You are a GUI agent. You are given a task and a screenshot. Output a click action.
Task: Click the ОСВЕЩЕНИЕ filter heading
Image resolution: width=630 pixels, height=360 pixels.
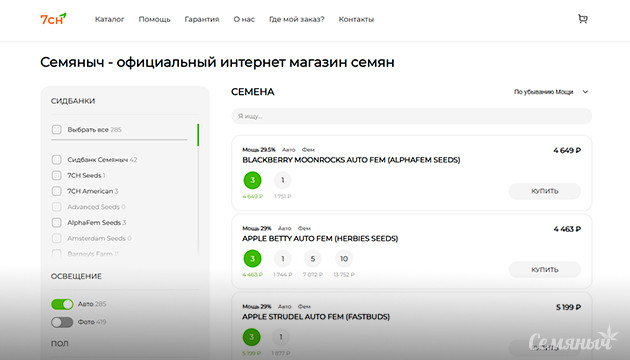[x=76, y=276]
